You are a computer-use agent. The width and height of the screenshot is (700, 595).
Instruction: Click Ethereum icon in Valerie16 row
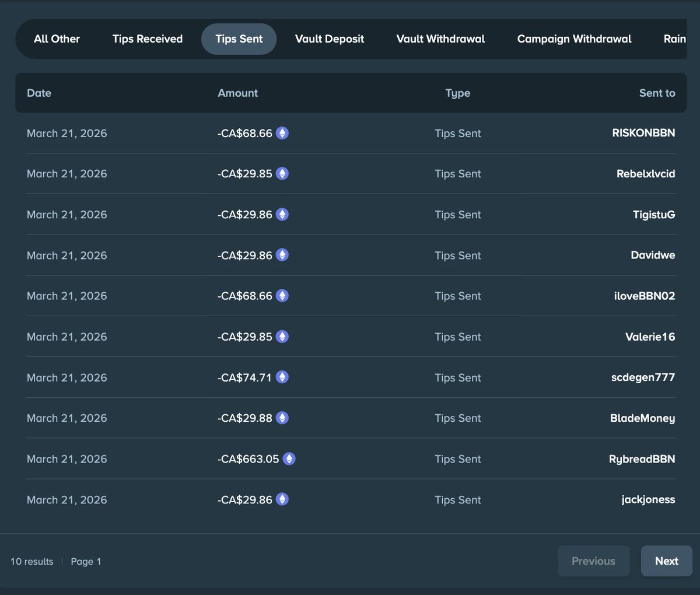[x=282, y=337]
